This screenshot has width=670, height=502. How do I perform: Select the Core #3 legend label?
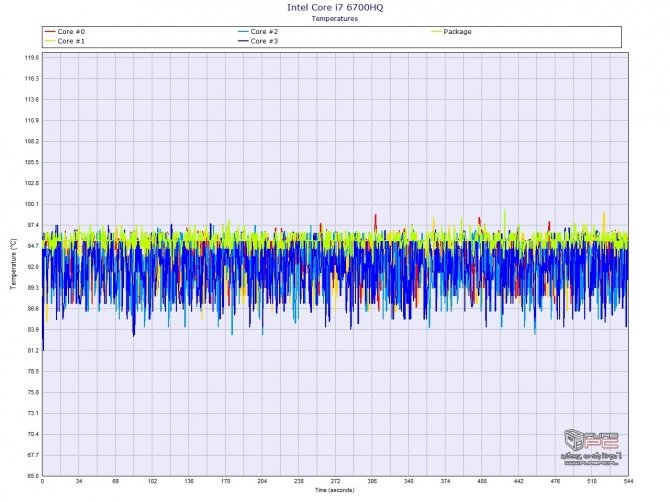263,41
